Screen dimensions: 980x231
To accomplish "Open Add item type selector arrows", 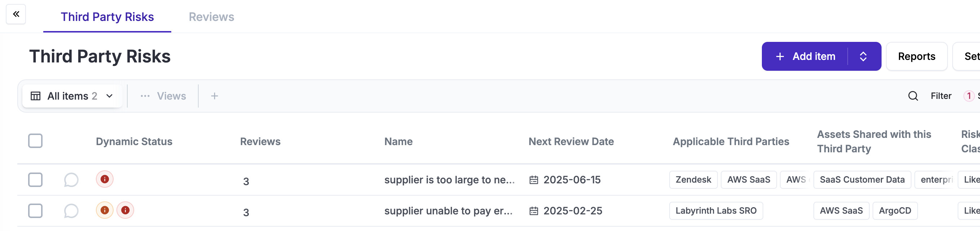I will 863,56.
